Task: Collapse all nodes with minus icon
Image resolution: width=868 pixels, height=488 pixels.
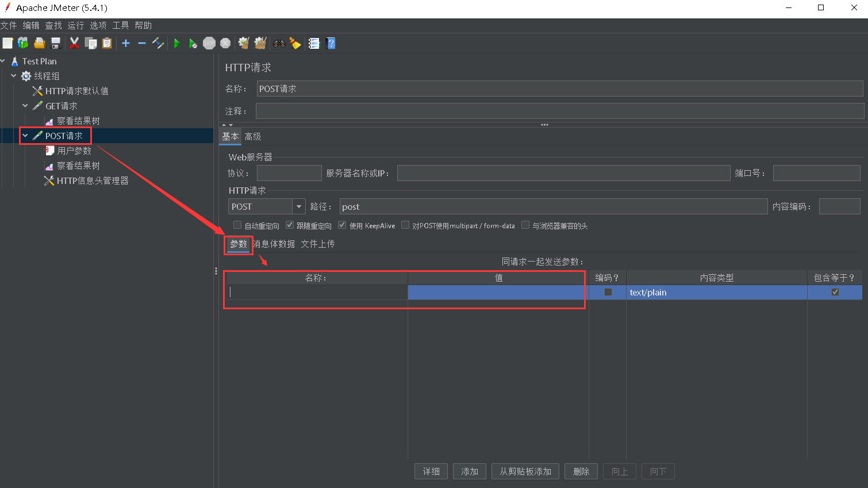Action: coord(142,43)
